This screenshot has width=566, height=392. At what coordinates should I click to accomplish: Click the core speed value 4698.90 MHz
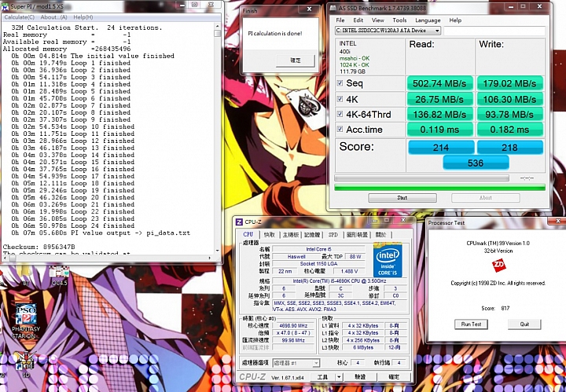pos(293,326)
